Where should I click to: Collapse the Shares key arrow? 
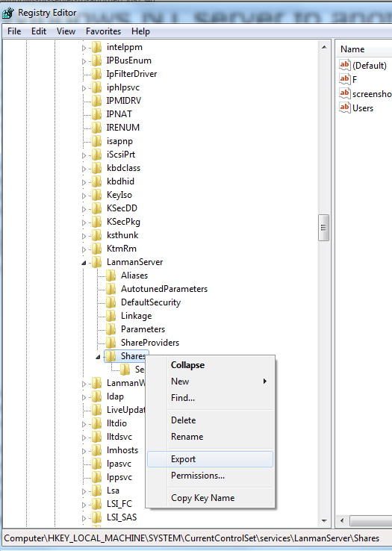coord(98,357)
